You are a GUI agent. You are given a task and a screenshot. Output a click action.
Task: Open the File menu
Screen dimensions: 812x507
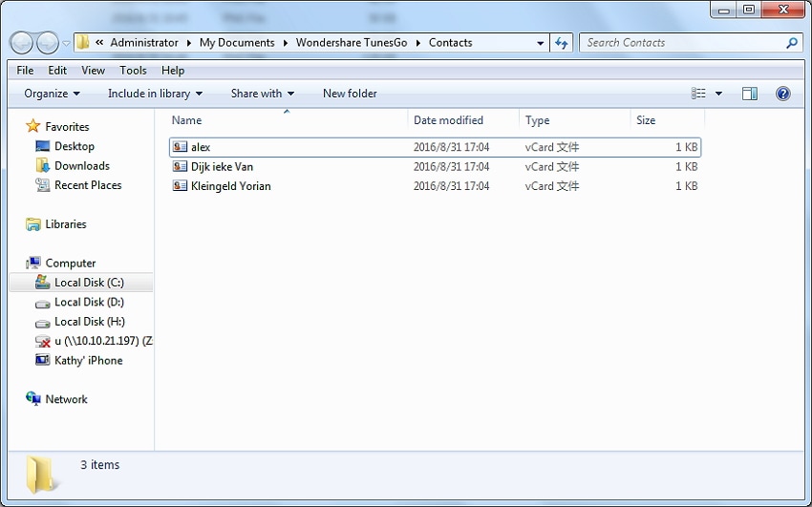25,71
